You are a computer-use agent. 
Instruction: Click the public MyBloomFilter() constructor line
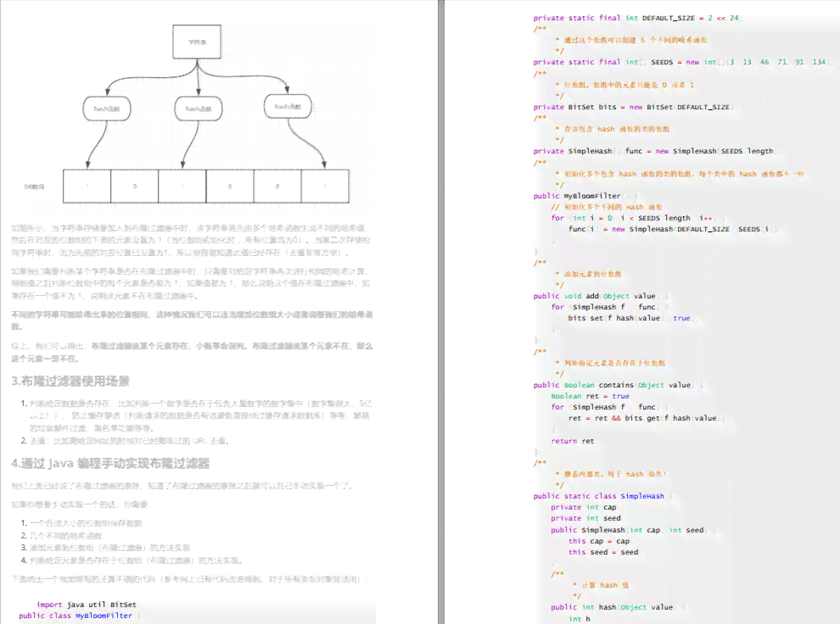coord(585,196)
